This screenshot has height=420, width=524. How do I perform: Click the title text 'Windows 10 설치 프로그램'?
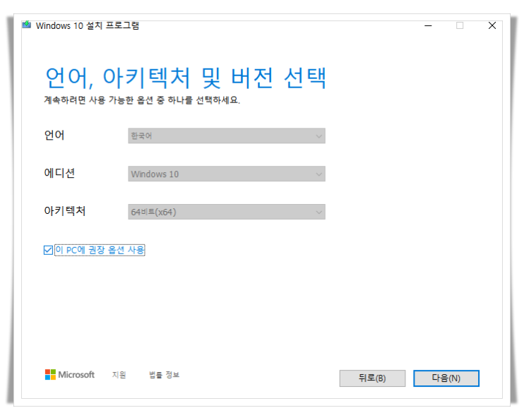(88, 25)
